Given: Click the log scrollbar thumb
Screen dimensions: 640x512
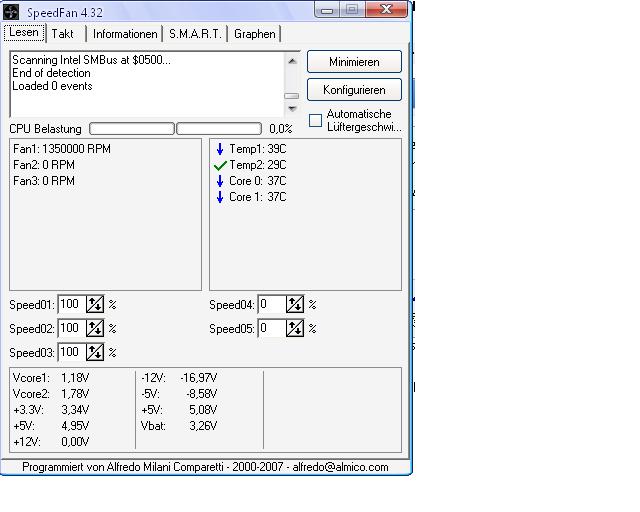Looking at the screenshot, I should (291, 96).
